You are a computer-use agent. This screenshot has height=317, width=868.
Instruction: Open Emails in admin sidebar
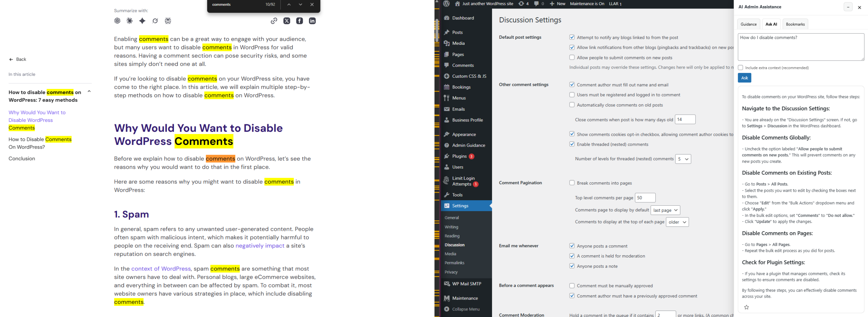click(466, 109)
